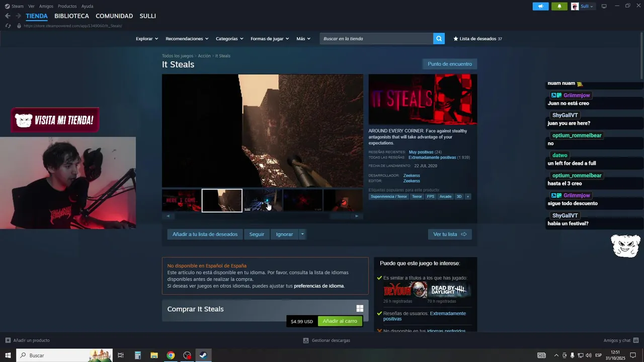644x362 pixels.
Task: Open Calculator from taskbar
Action: point(137,355)
